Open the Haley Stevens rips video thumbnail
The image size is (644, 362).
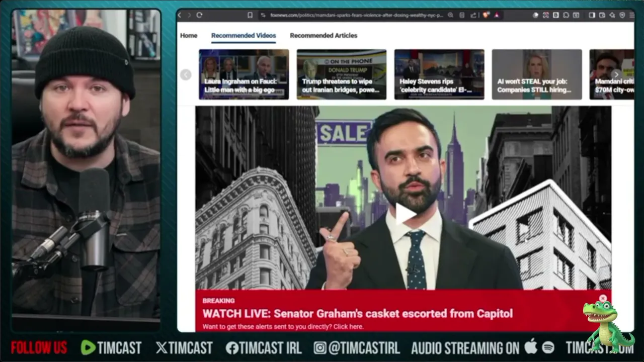(x=439, y=74)
